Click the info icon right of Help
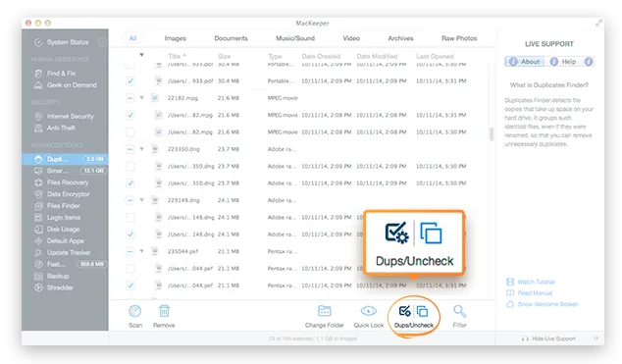622x364 pixels. 589,62
